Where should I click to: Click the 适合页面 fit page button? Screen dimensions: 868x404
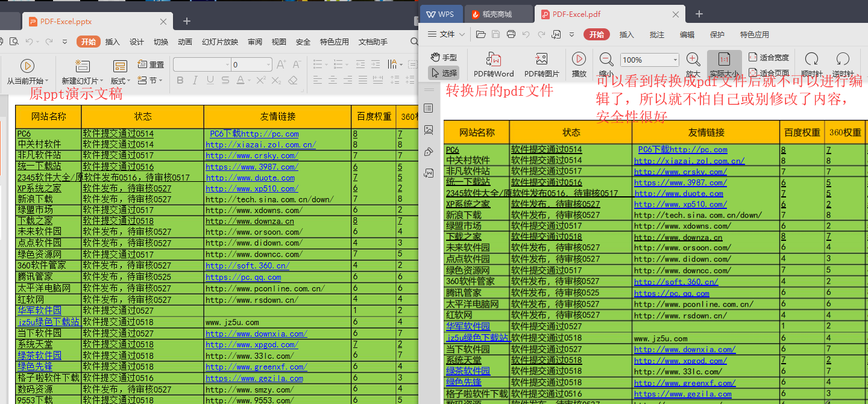(769, 73)
